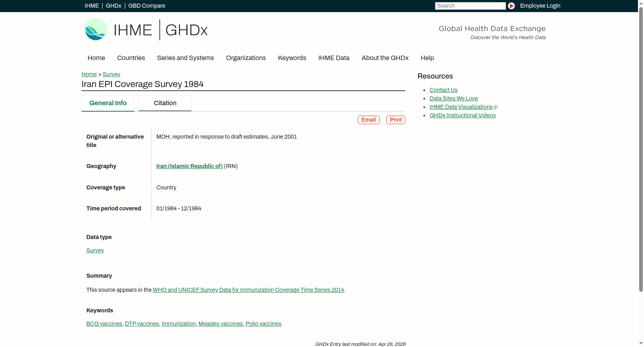Click the time period value 01/1984 - 12/1984

(x=179, y=208)
